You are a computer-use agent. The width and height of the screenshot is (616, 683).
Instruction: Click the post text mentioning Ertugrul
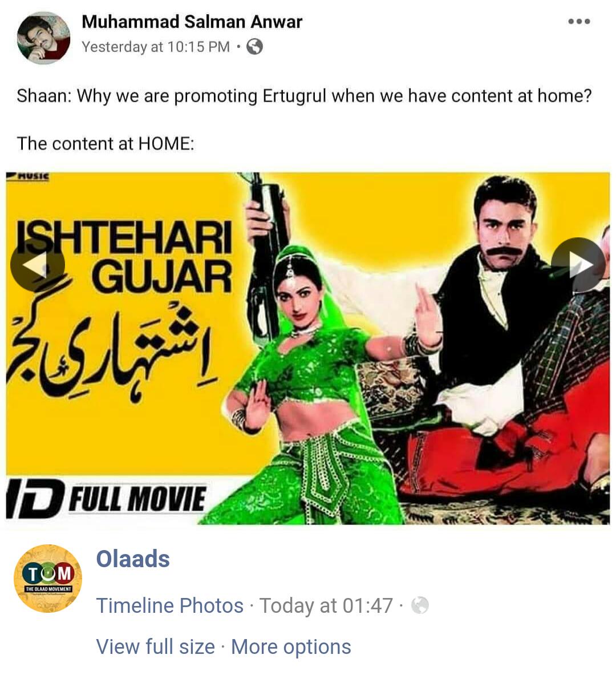[x=305, y=96]
